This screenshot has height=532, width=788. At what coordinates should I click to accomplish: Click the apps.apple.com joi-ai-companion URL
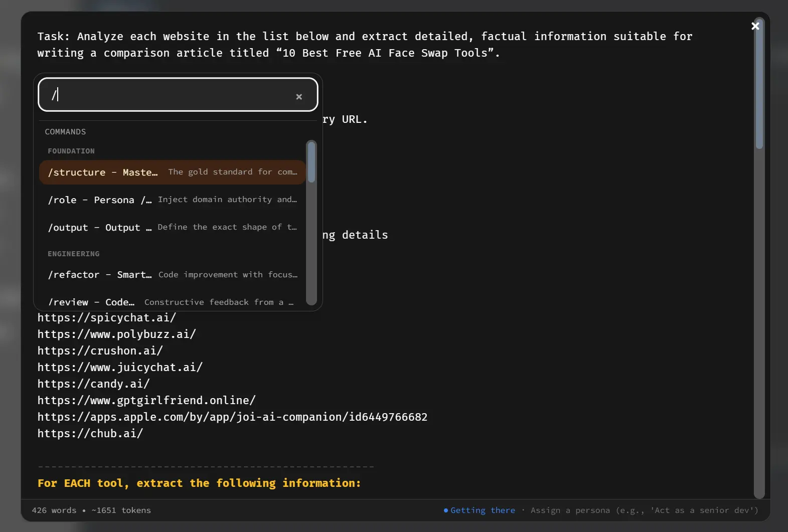pos(232,417)
